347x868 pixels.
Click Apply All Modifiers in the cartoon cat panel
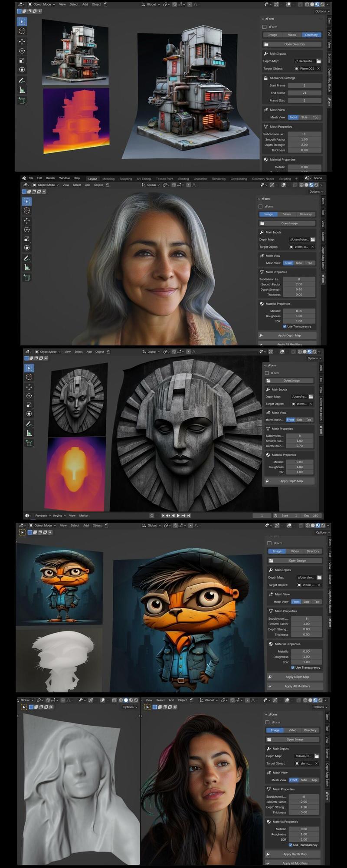click(x=297, y=686)
